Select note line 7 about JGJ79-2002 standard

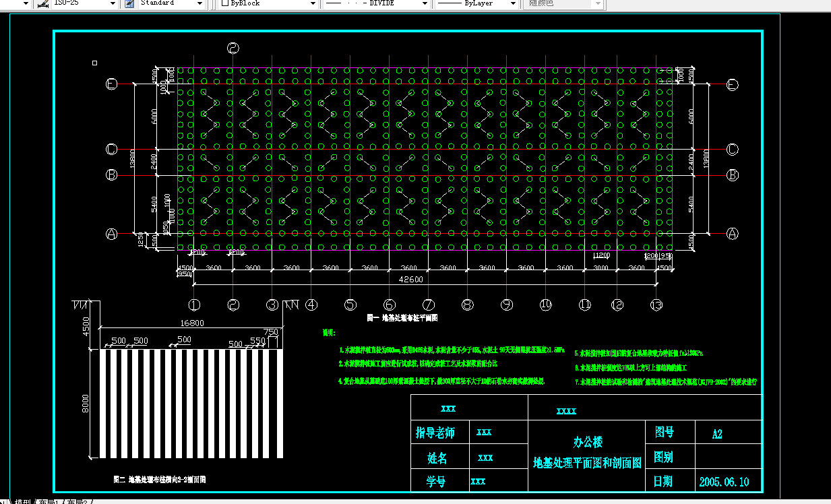coord(666,381)
